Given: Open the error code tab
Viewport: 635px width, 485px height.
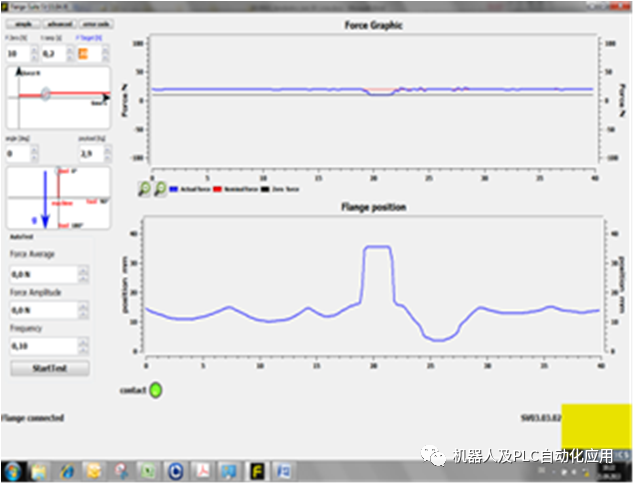Looking at the screenshot, I should pyautogui.click(x=96, y=24).
